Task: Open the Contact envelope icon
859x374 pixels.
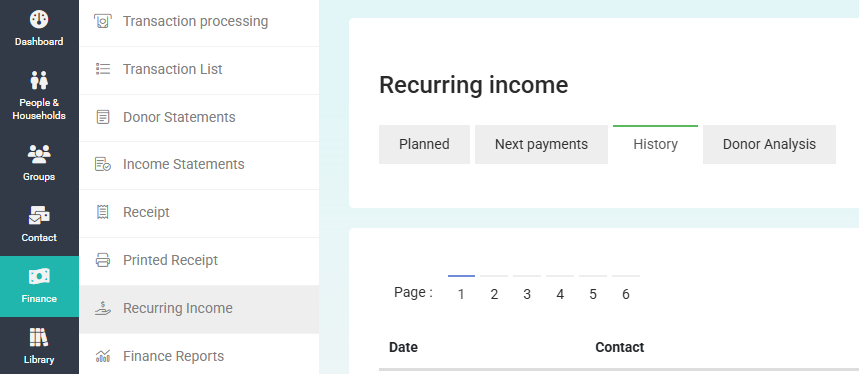Action: 39,216
